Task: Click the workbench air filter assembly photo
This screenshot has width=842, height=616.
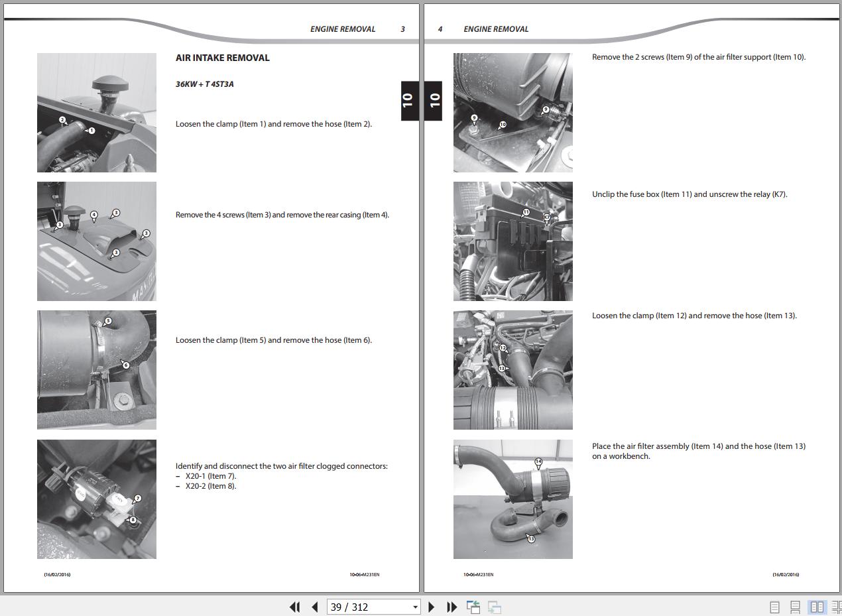Action: [513, 499]
